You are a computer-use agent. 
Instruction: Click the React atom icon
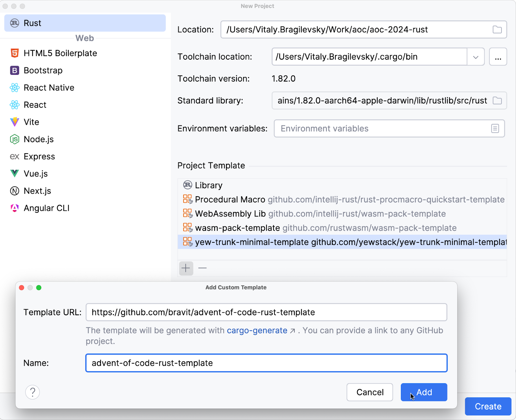pos(15,105)
